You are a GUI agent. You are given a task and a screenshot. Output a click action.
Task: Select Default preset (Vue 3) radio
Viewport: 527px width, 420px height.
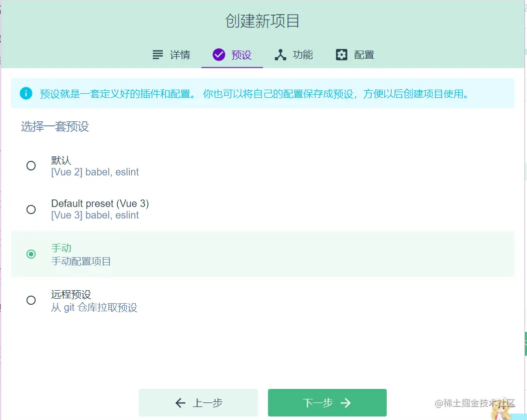[x=31, y=209]
